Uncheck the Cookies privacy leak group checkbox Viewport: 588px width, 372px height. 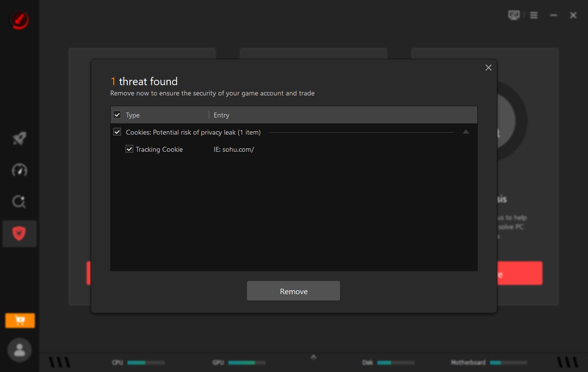[117, 132]
